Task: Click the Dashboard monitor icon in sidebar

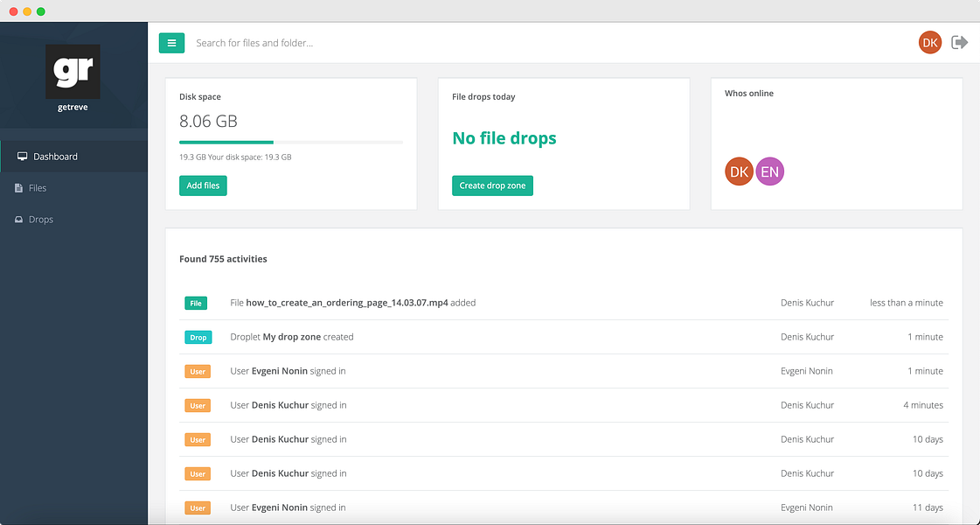Action: (23, 157)
